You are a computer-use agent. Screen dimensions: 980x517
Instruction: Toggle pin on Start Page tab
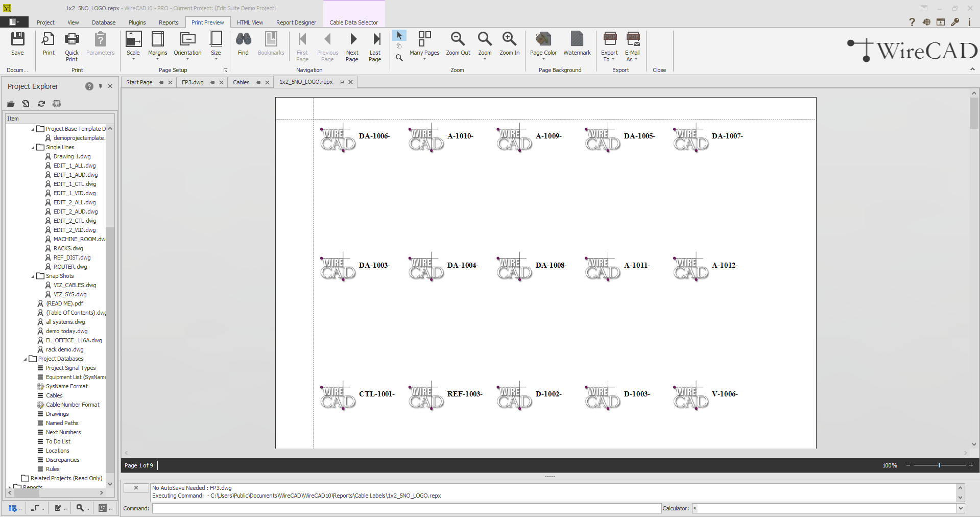click(161, 82)
